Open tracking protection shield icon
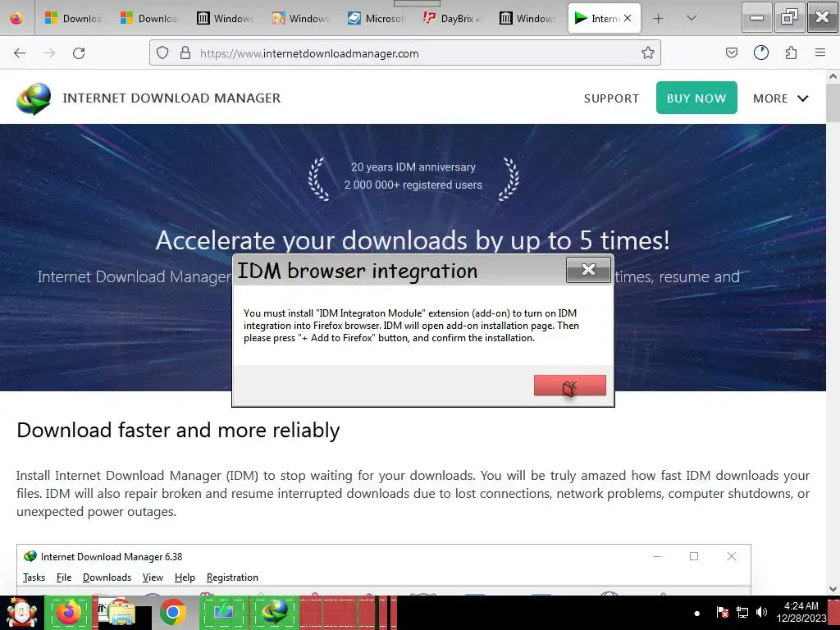The width and height of the screenshot is (840, 630). coord(162,53)
